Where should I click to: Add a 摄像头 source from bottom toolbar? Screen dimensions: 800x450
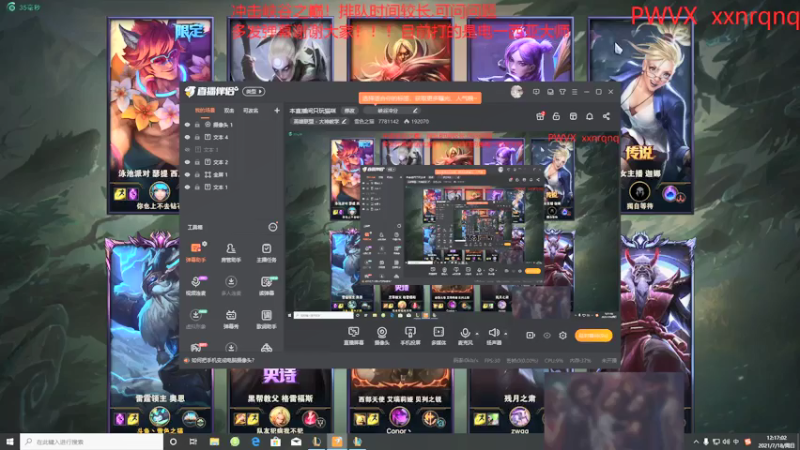(x=382, y=336)
